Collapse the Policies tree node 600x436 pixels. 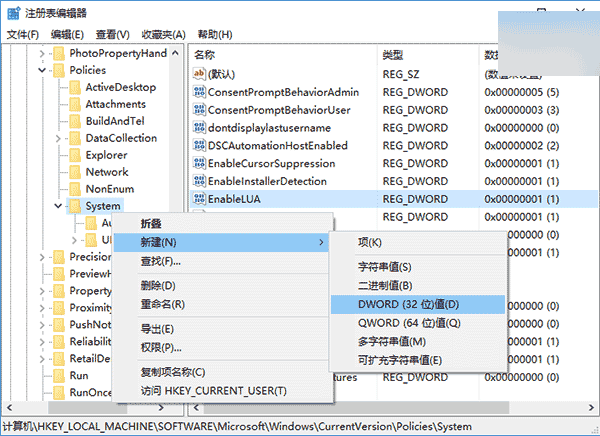[x=41, y=70]
